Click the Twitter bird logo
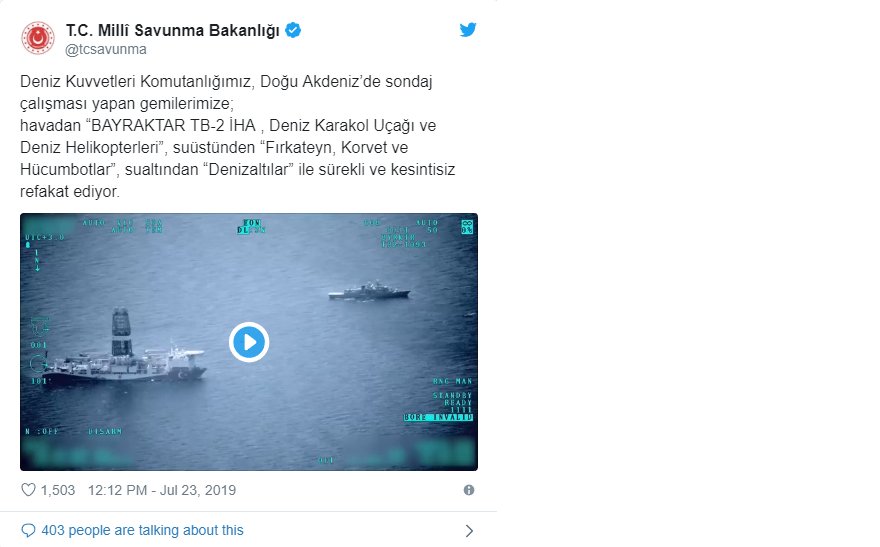Screen dimensions: 880x547 468,30
